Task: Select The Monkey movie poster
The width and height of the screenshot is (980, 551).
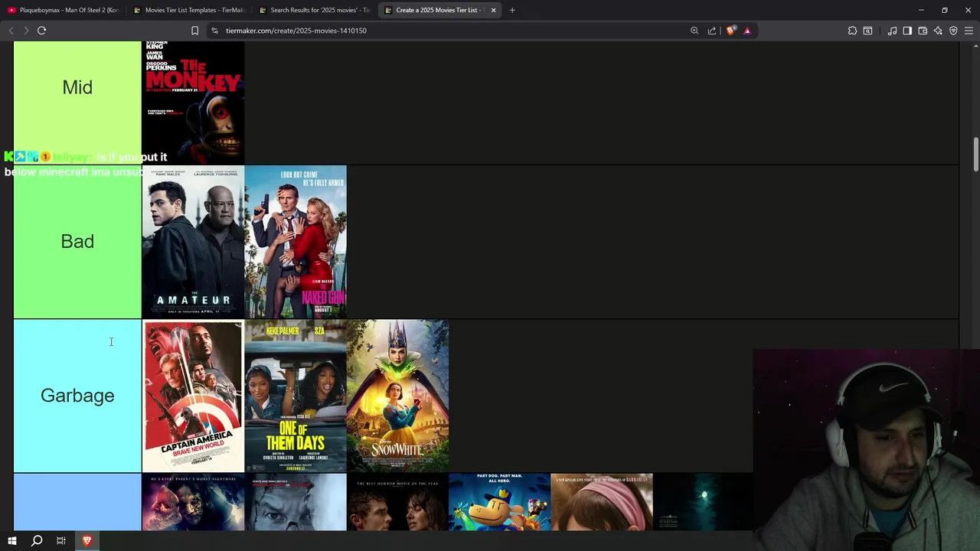Action: click(193, 103)
